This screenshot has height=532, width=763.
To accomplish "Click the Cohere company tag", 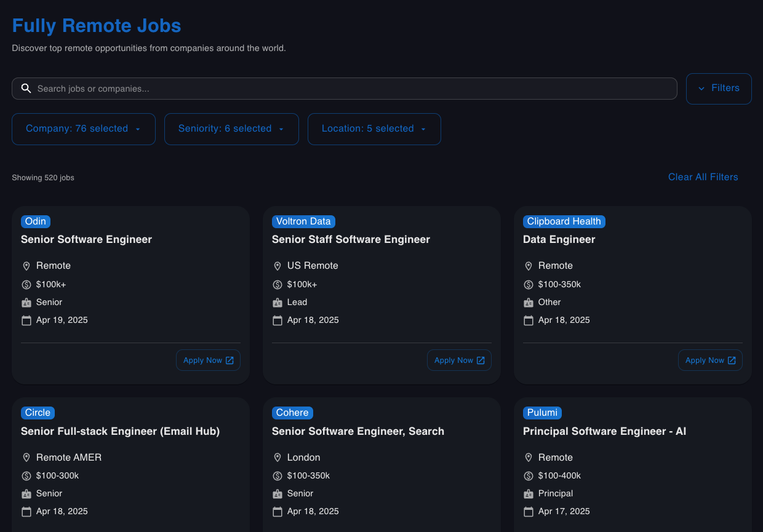I will pos(292,413).
